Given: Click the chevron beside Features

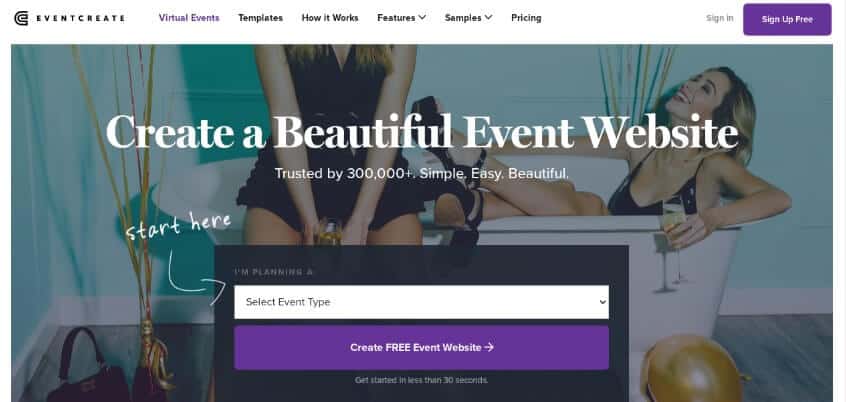Looking at the screenshot, I should 422,17.
